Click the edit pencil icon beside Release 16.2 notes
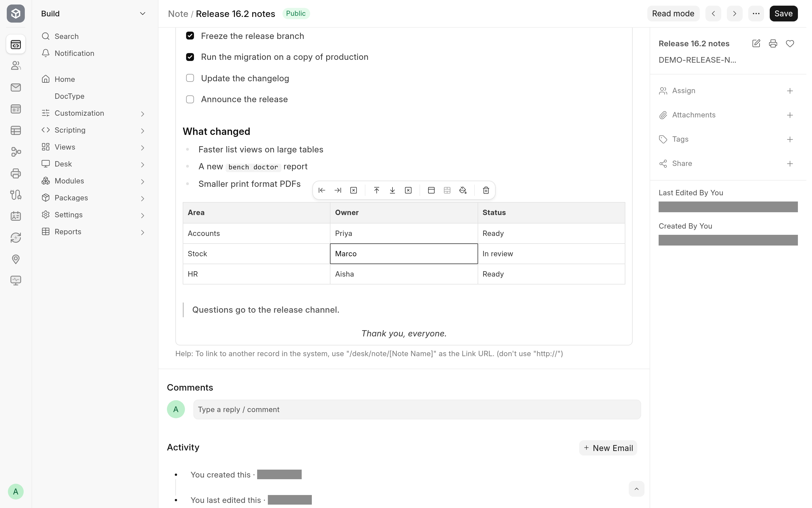This screenshot has height=508, width=812. tap(756, 44)
